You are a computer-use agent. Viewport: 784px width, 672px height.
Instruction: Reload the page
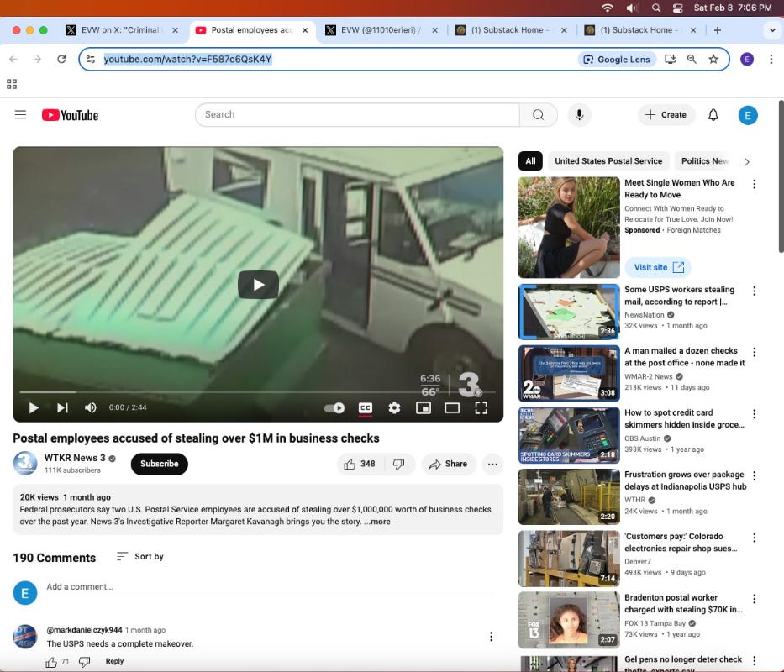coord(61,59)
